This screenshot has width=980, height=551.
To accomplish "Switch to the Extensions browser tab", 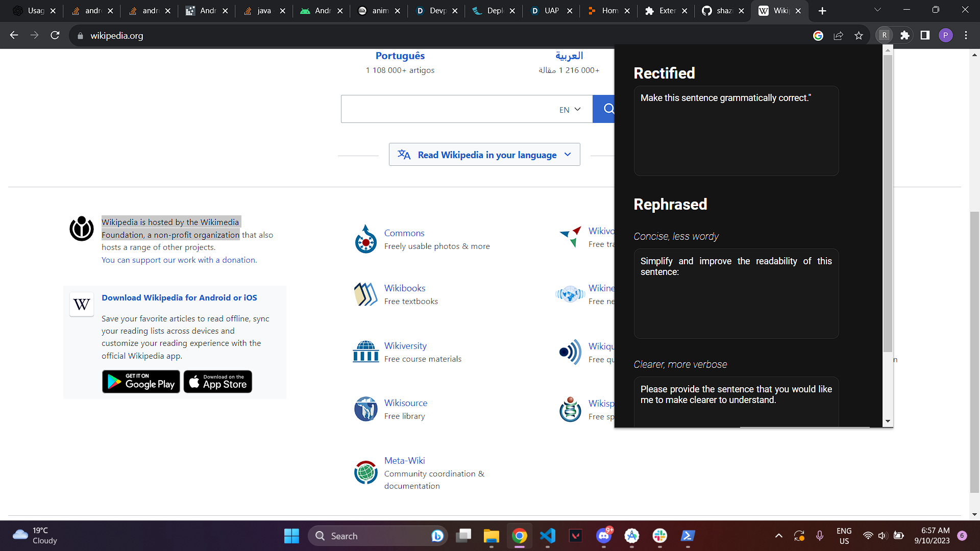I will (x=661, y=11).
